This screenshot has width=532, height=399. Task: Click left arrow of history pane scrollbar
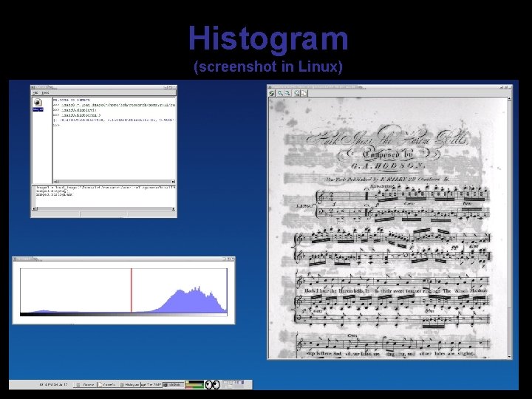coord(35,208)
